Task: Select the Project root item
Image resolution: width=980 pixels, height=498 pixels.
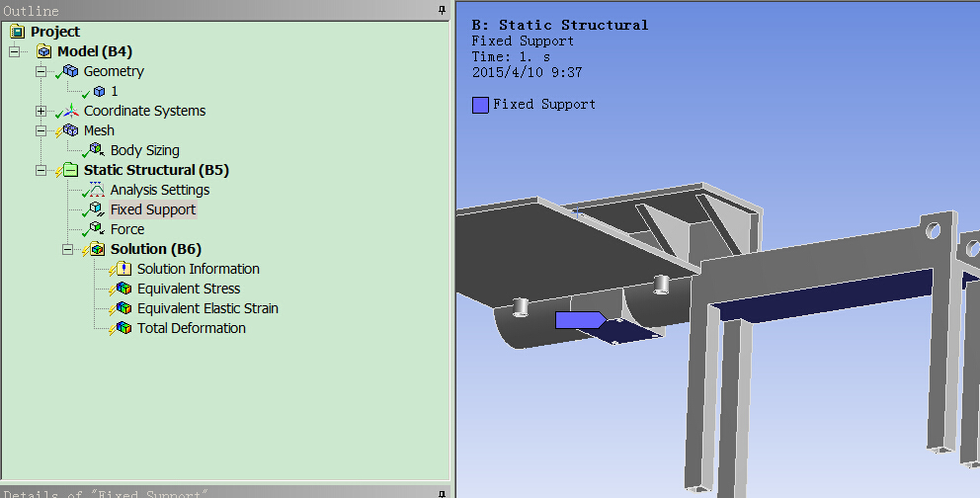Action: [54, 32]
